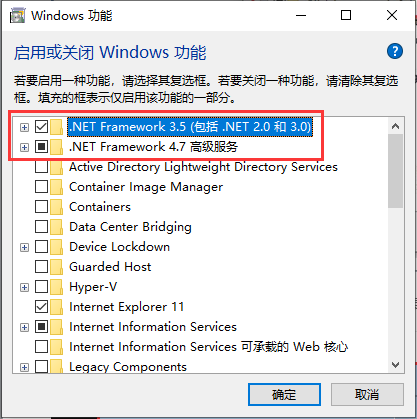This screenshot has width=417, height=419.
Task: Click the scrollbar down arrow in feature list
Action: coord(396,365)
